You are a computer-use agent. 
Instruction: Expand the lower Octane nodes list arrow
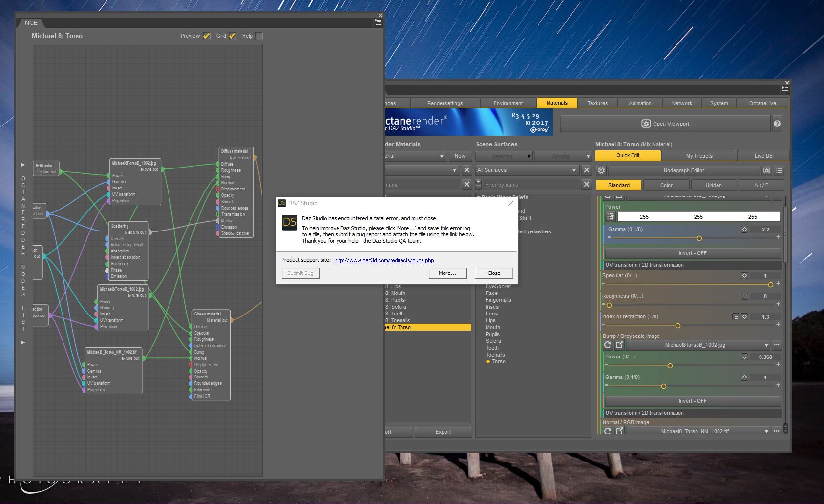coord(23,342)
